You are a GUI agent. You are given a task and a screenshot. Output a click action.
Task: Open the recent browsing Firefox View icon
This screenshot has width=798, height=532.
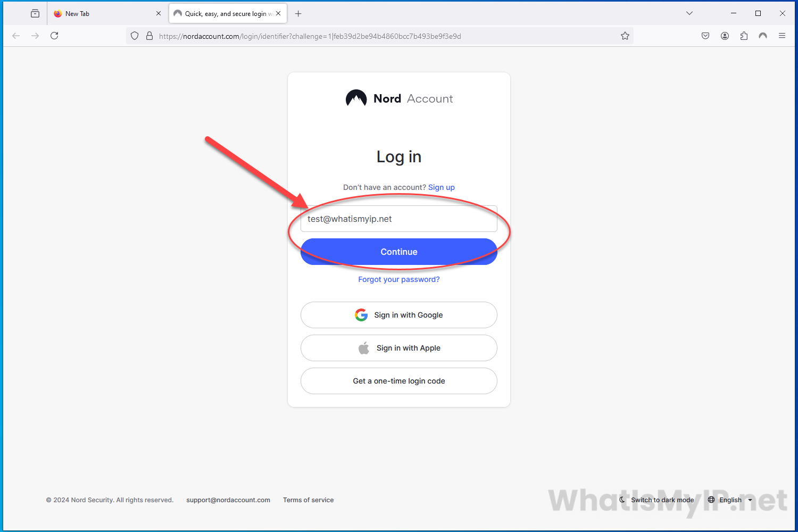(x=35, y=13)
